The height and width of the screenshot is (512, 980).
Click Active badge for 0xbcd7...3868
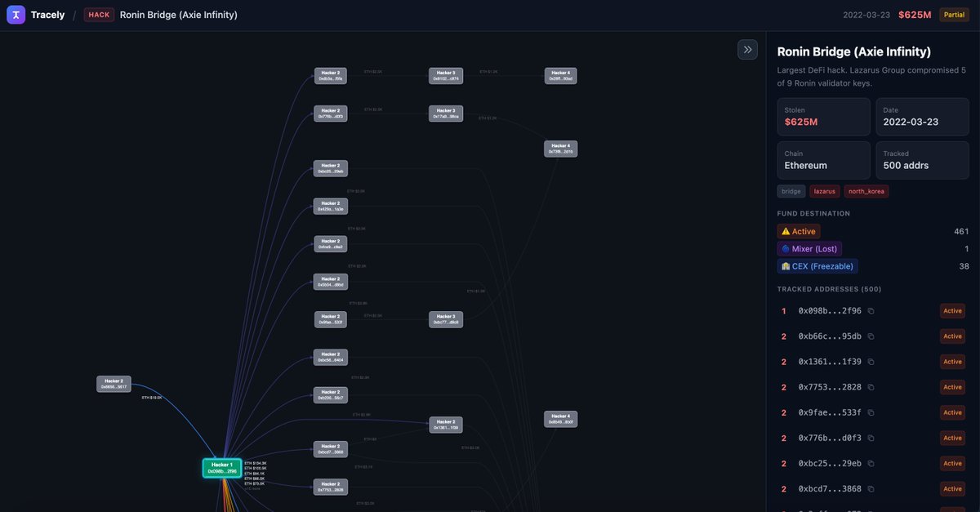[x=952, y=488]
